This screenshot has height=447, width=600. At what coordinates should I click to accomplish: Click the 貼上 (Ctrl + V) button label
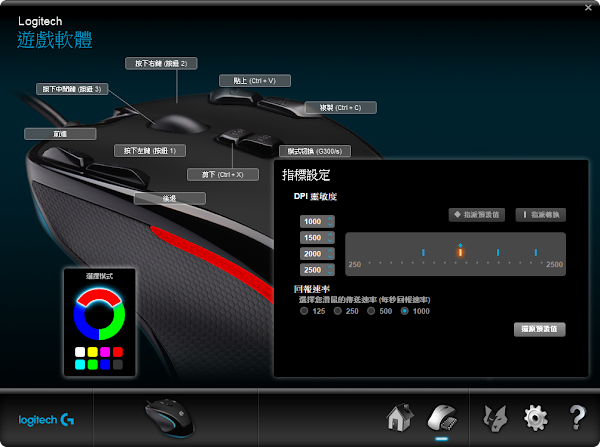(x=255, y=81)
